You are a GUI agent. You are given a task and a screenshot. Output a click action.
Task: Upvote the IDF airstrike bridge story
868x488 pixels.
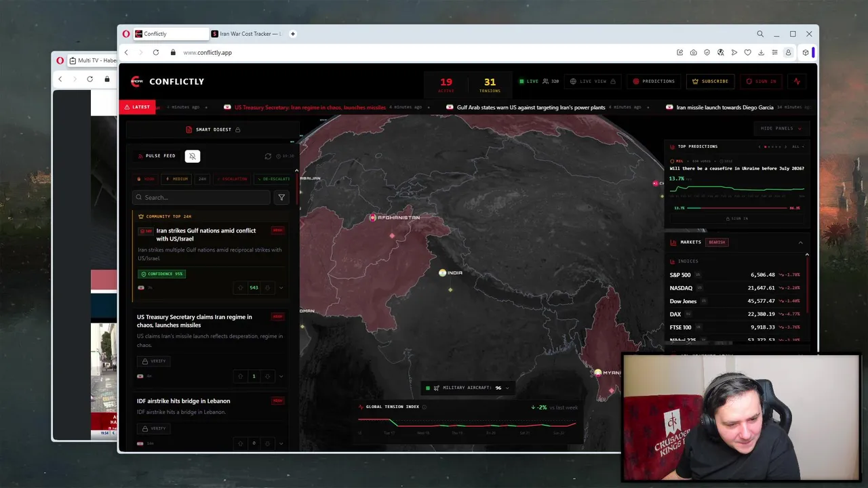[240, 443]
